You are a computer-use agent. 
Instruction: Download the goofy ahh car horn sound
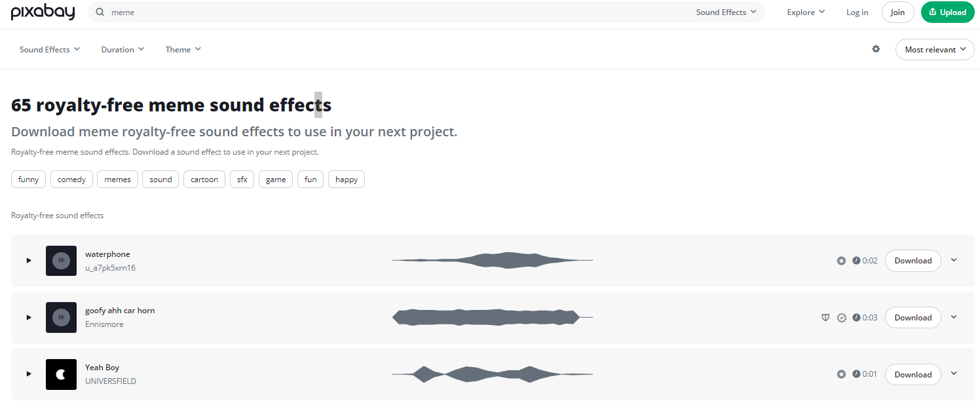[x=913, y=318]
